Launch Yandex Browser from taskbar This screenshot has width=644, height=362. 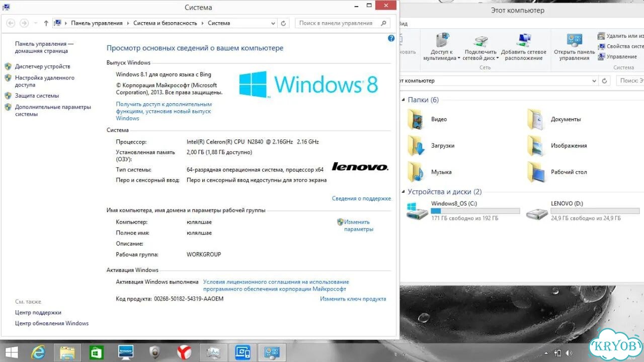(184, 352)
